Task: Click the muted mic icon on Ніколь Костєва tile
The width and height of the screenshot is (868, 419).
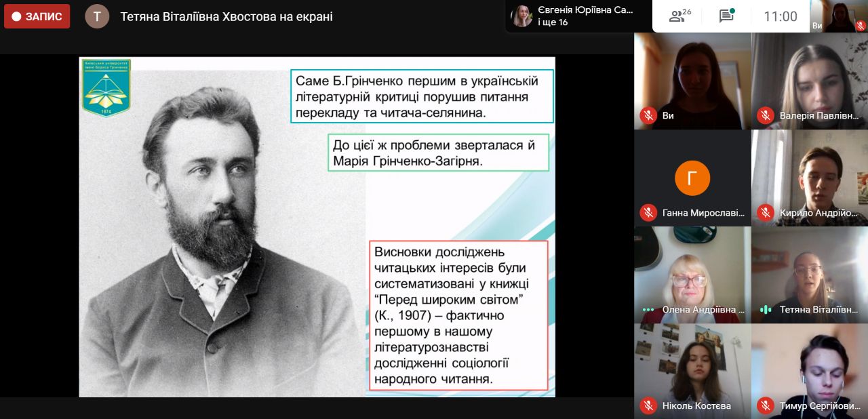Action: [x=648, y=406]
